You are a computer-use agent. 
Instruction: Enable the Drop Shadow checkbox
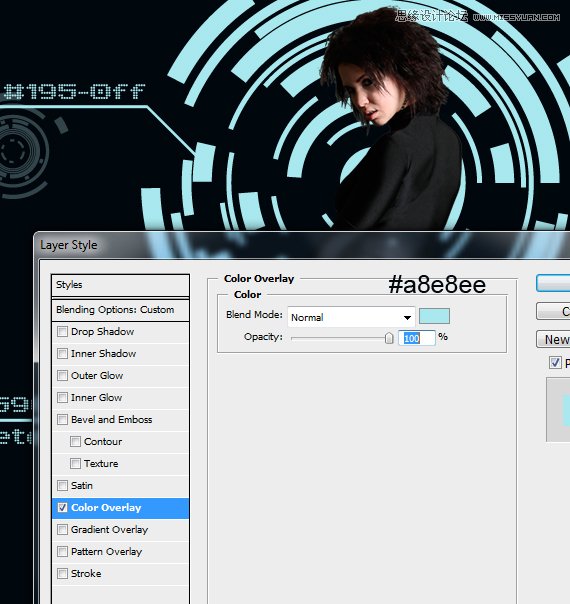[x=62, y=332]
